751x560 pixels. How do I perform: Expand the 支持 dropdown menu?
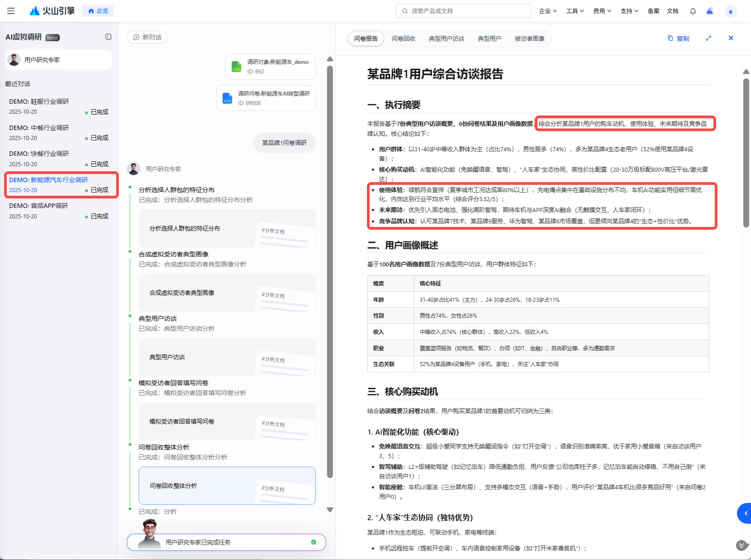629,11
